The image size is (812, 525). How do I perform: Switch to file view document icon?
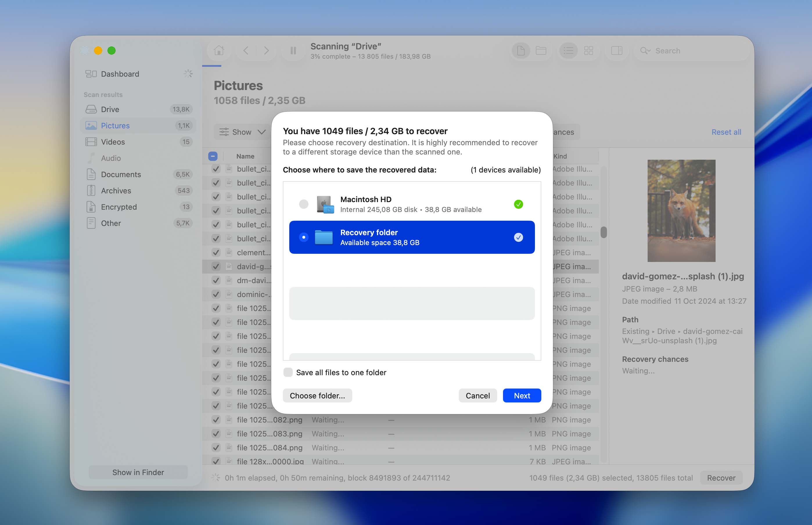(521, 51)
